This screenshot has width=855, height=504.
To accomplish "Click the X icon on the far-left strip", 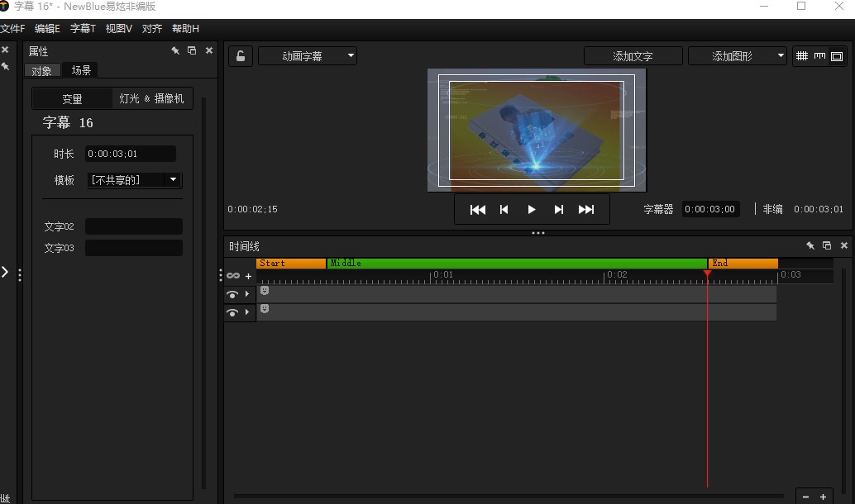I will (x=5, y=50).
